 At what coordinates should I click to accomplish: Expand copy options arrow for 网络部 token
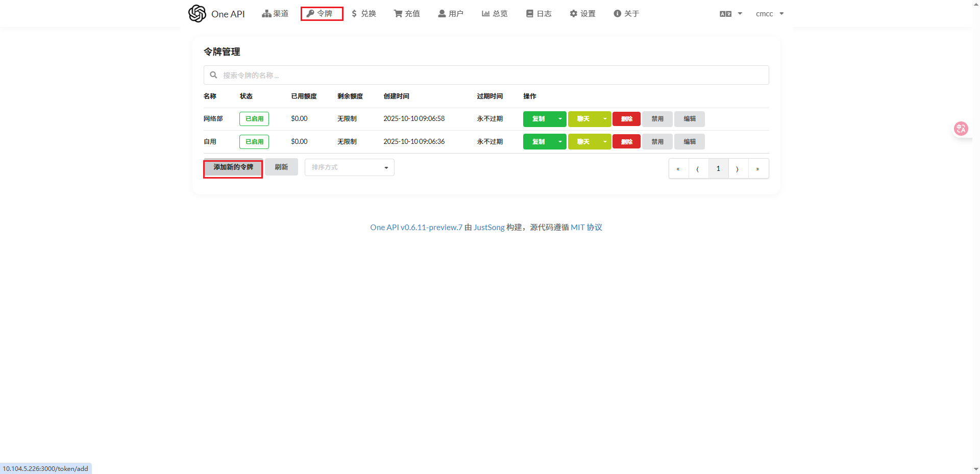coord(560,119)
